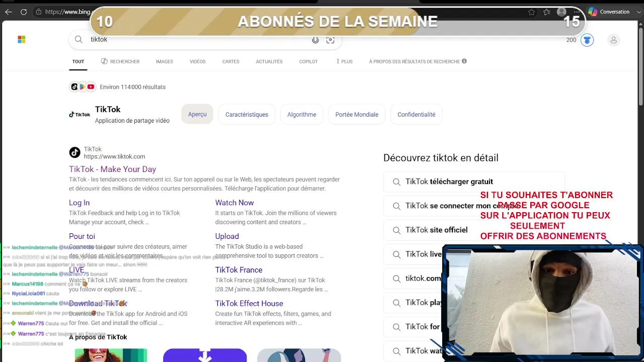The width and height of the screenshot is (644, 362).
Task: Click the search icon beside TikTok live
Action: click(396, 254)
